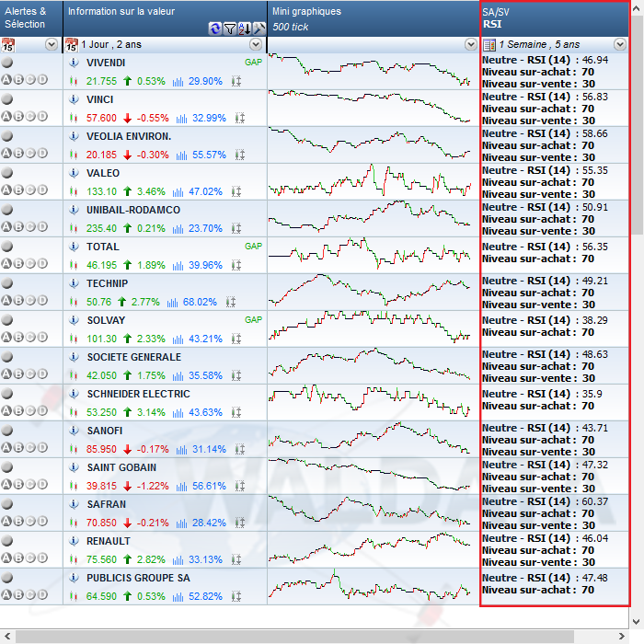Open the UNIBAIL-RODAMCO stock name
This screenshot has height=644, width=644.
click(133, 210)
